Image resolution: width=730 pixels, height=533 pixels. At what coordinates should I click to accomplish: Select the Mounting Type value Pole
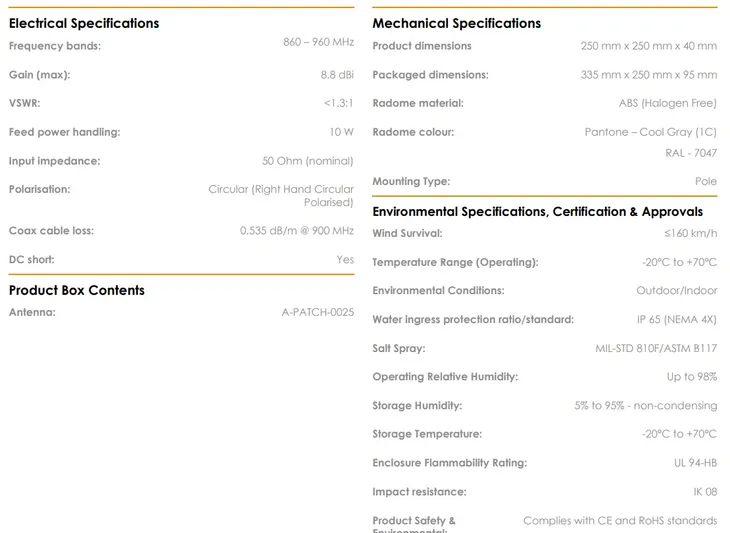coord(706,182)
